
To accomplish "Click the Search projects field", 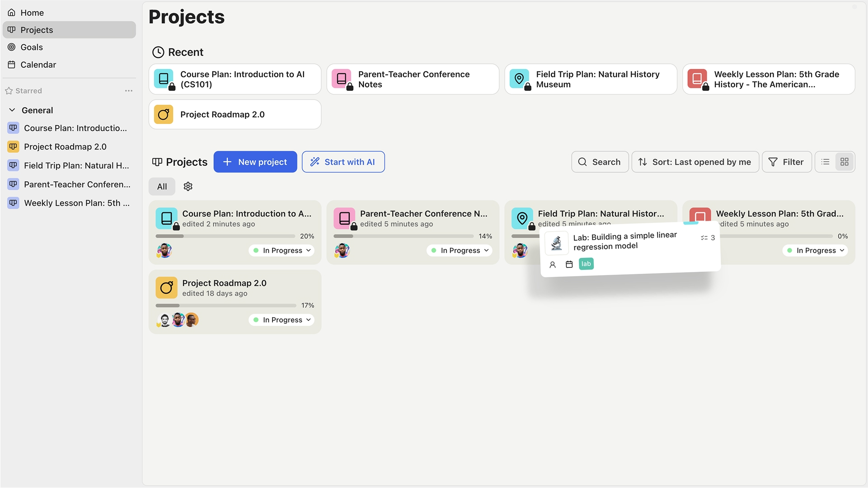I will tap(600, 162).
